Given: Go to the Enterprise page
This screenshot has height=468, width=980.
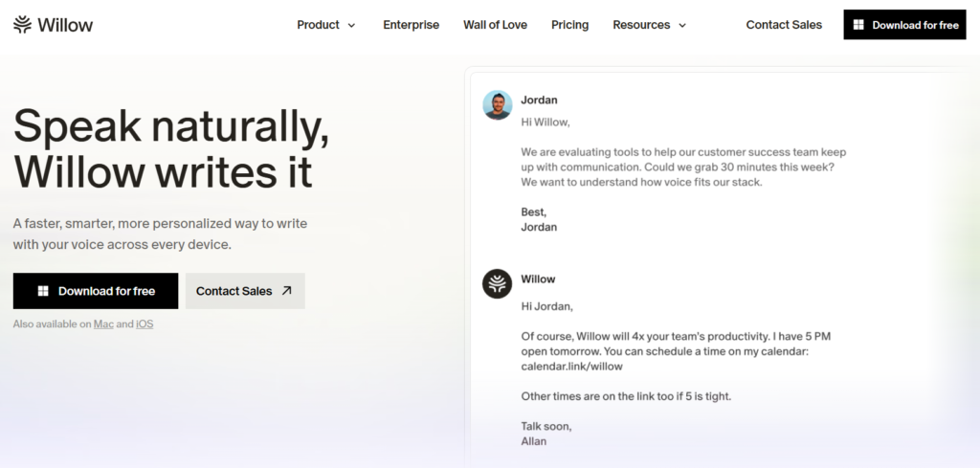Looking at the screenshot, I should (x=412, y=25).
